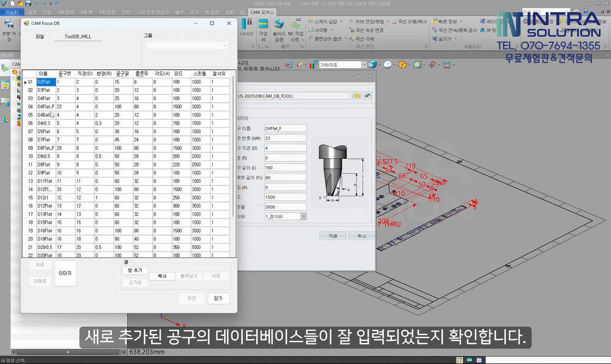Select the D4Ball row in tool table
The width and height of the screenshot is (611, 364).
(x=127, y=115)
